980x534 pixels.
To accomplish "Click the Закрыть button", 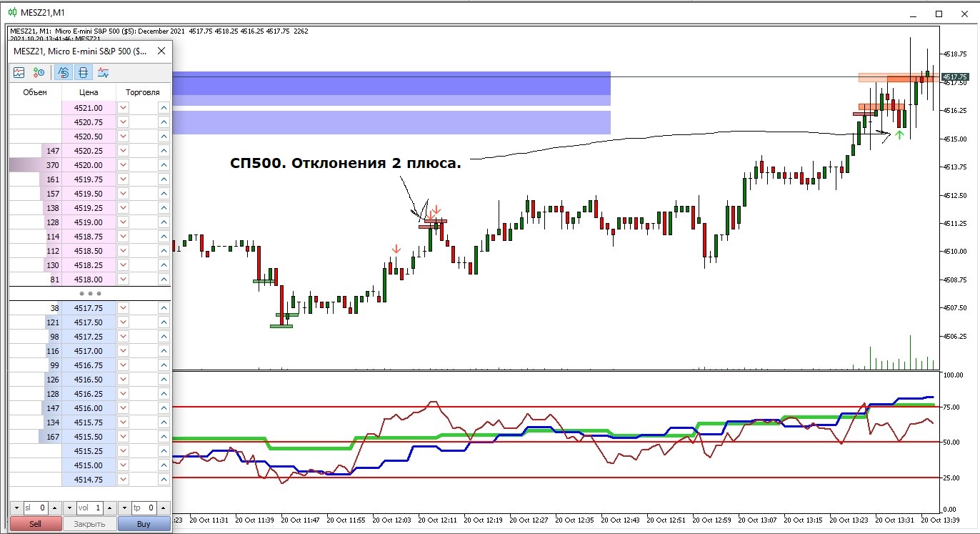I will pos(90,524).
